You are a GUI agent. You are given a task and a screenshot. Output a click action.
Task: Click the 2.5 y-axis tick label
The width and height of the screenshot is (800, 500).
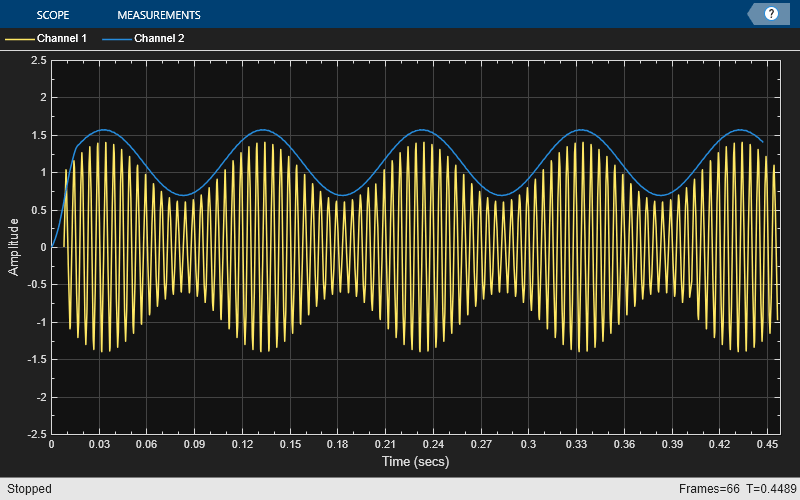[39, 61]
